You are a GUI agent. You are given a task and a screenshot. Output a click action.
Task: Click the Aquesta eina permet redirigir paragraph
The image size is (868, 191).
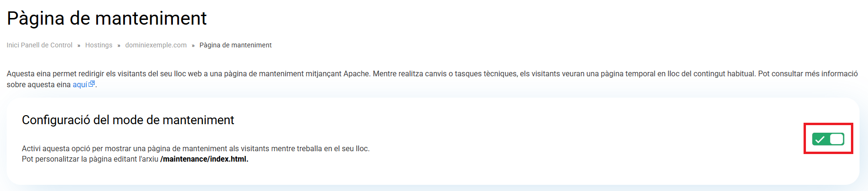click(432, 79)
